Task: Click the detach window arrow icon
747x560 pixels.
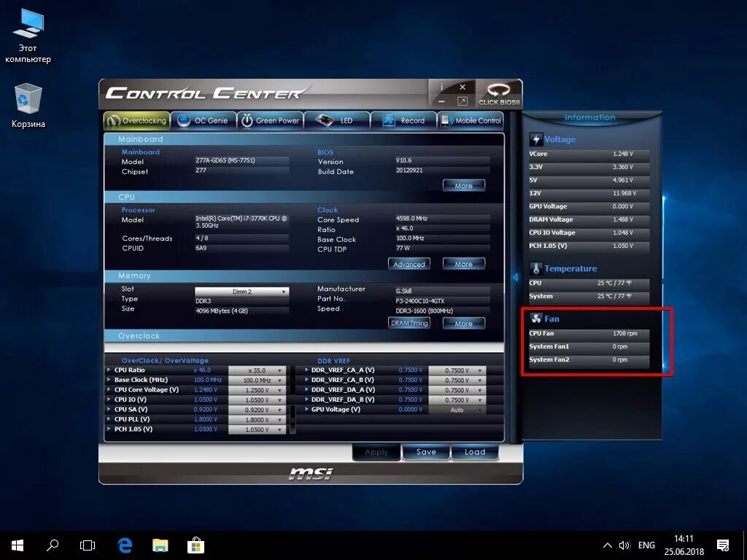Action: [x=462, y=101]
